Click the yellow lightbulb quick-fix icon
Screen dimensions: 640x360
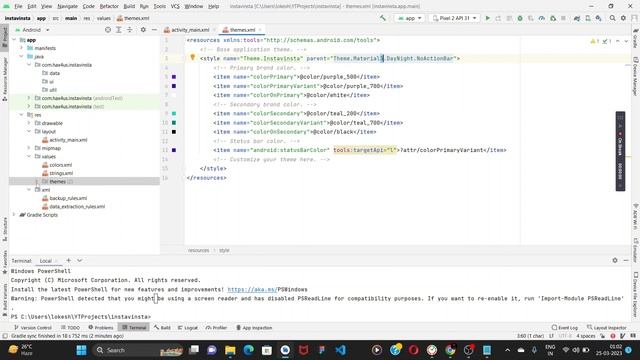(x=193, y=58)
